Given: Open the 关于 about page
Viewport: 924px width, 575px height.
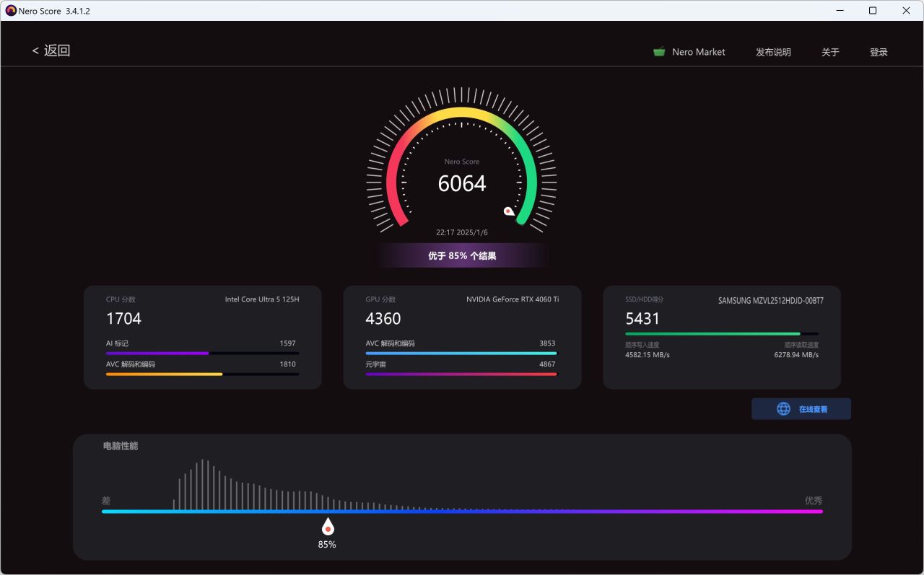Looking at the screenshot, I should (830, 52).
